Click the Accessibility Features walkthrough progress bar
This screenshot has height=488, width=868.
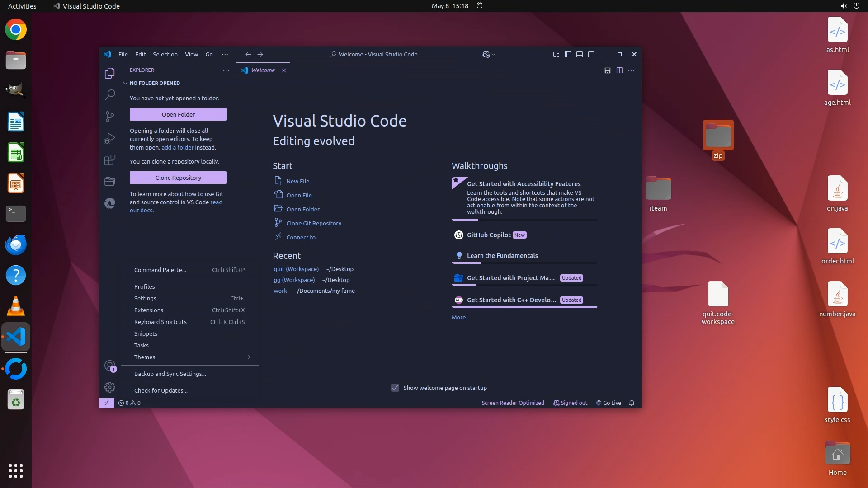pos(524,220)
